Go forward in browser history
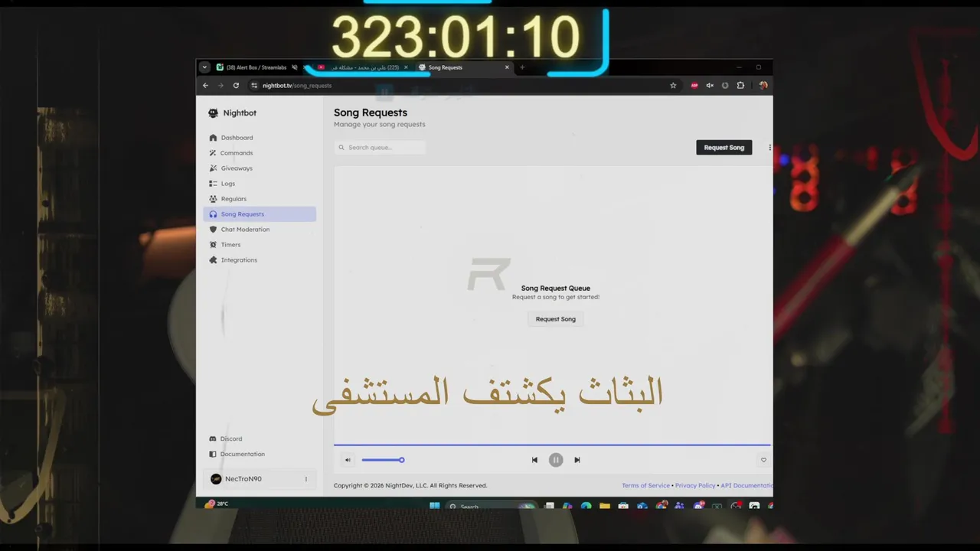The image size is (980, 551). [x=220, y=86]
